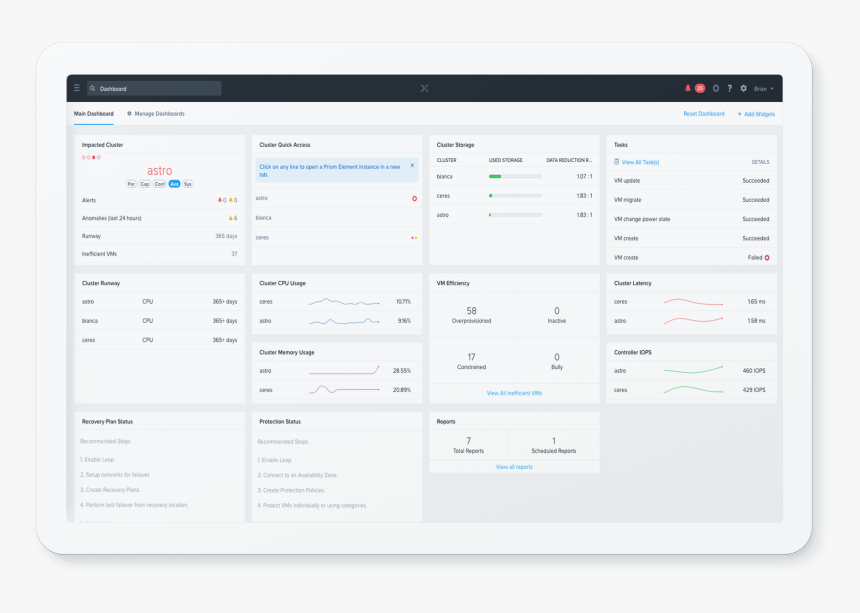Open the help question mark icon
The height and width of the screenshot is (613, 860).
click(729, 88)
